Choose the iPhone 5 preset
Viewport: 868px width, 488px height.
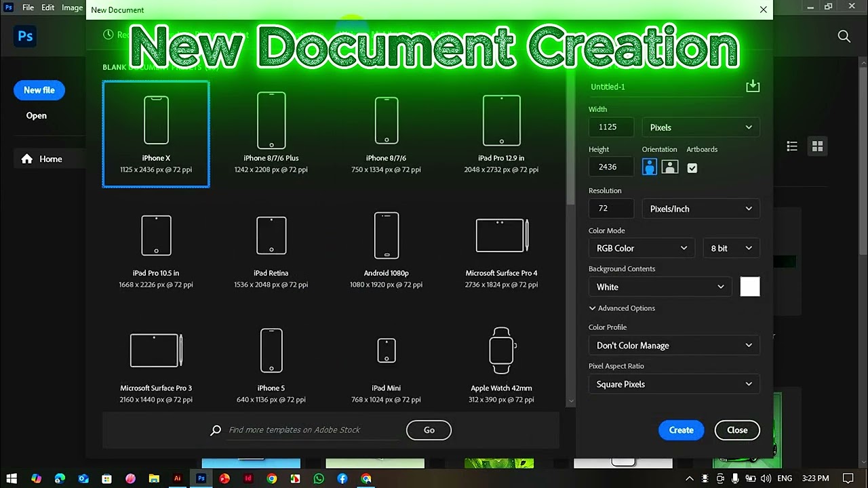tap(271, 365)
